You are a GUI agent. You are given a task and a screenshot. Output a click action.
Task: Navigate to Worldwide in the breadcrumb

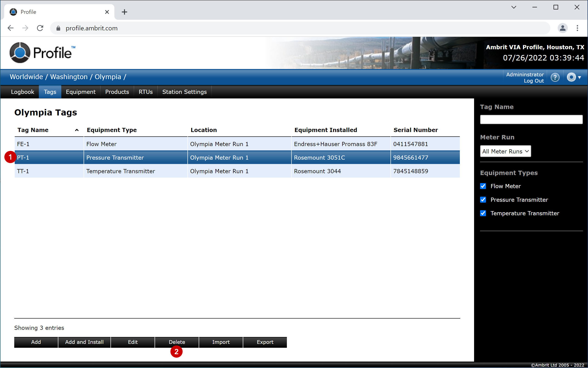pos(26,77)
